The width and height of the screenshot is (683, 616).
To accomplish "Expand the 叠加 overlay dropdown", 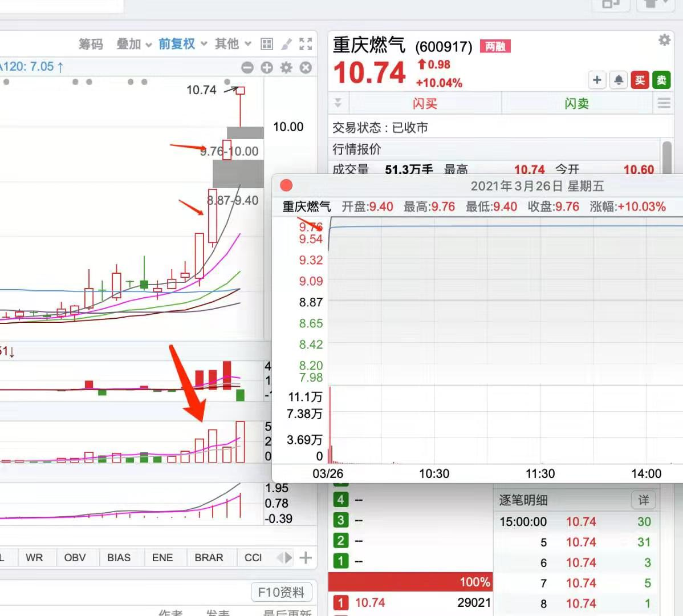I will [134, 44].
